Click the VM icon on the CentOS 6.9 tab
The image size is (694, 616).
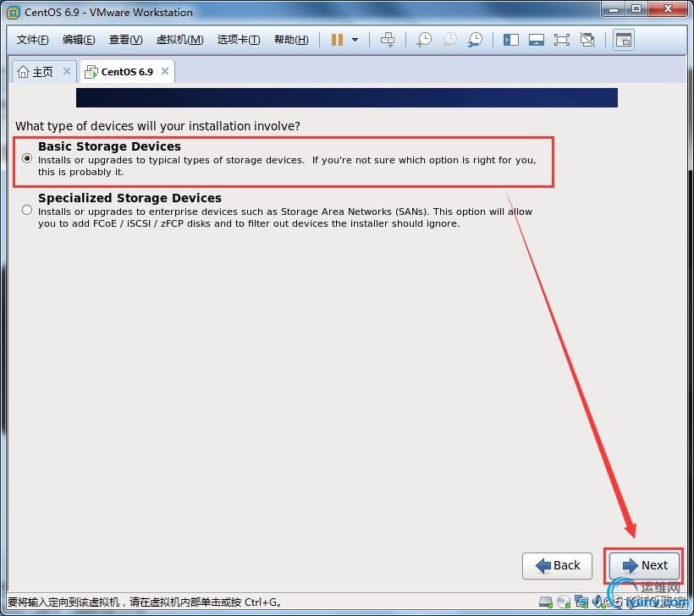click(x=91, y=72)
